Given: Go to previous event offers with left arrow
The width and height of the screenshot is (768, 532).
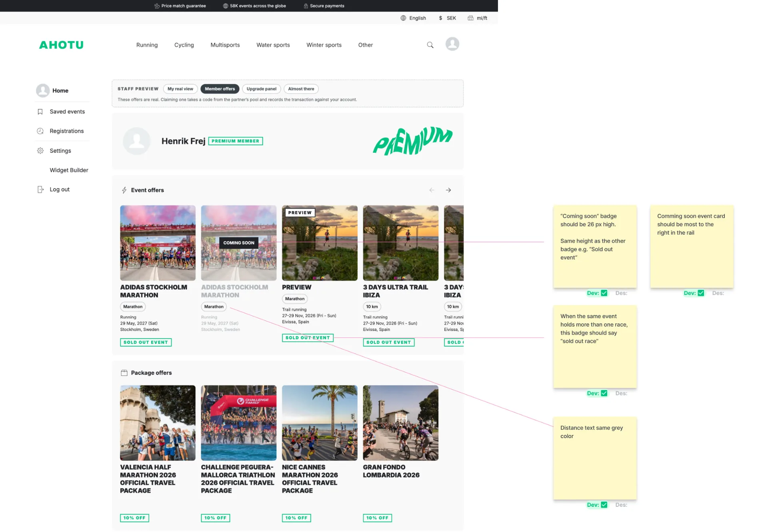Looking at the screenshot, I should [432, 190].
